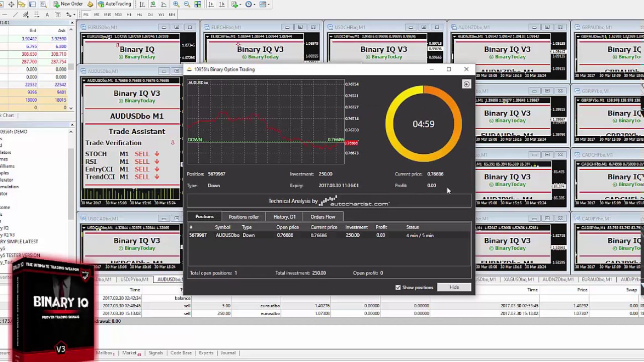The width and height of the screenshot is (644, 362).
Task: Toggle the AutoTrading button
Action: click(115, 4)
